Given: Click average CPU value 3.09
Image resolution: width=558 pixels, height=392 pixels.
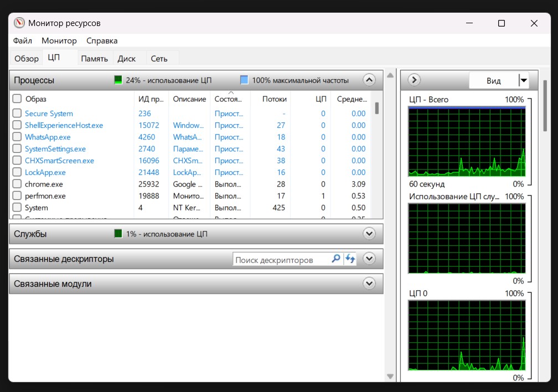Looking at the screenshot, I should click(358, 184).
